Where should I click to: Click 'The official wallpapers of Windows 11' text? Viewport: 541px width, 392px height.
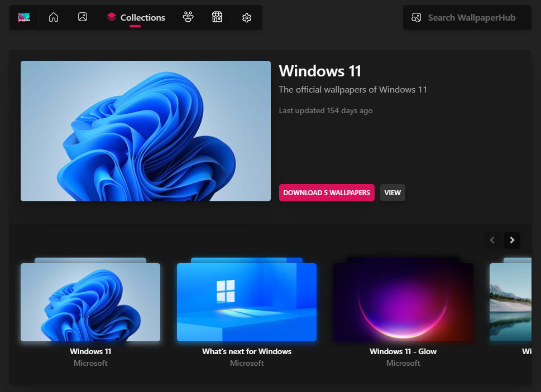click(x=353, y=90)
